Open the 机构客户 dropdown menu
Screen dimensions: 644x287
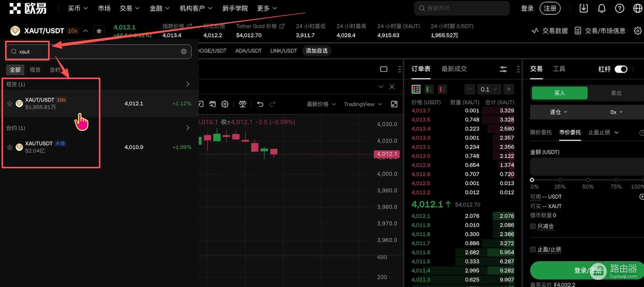coord(196,8)
